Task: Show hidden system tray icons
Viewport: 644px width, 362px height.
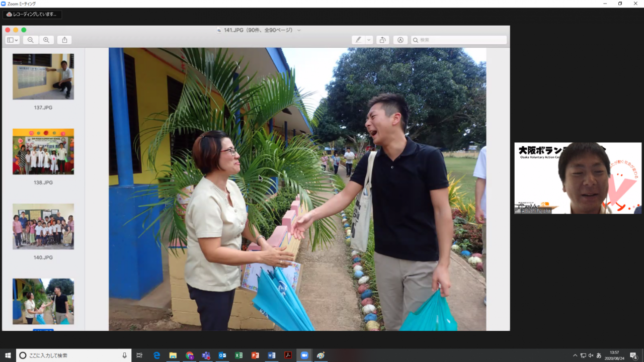Action: click(x=575, y=355)
